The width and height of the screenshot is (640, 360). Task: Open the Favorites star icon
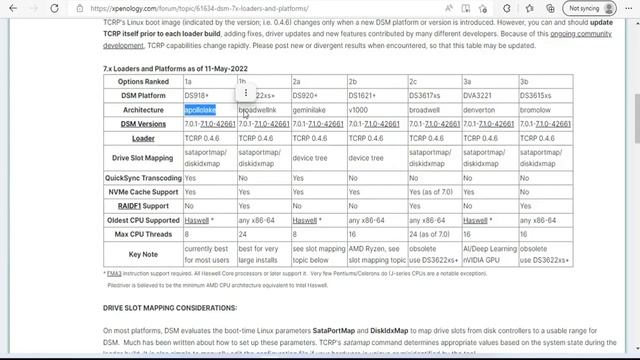[529, 8]
